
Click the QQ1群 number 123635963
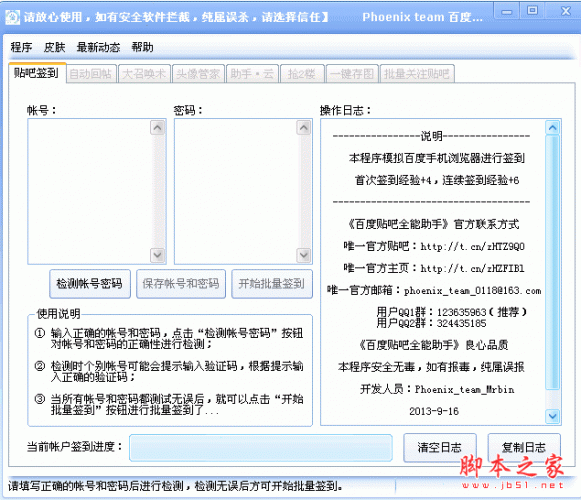pos(461,312)
